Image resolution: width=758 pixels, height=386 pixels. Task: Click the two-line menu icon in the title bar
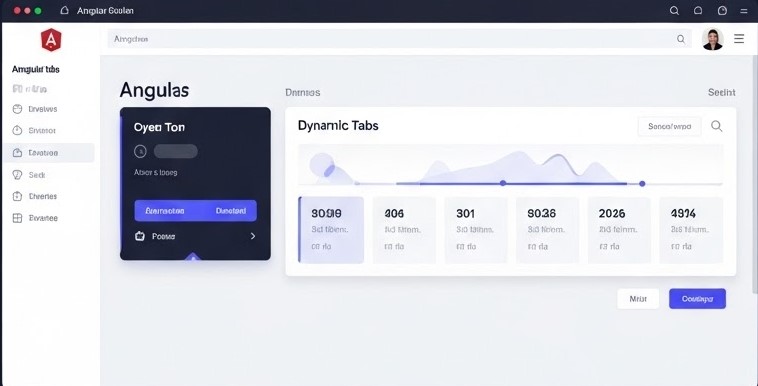pos(744,11)
